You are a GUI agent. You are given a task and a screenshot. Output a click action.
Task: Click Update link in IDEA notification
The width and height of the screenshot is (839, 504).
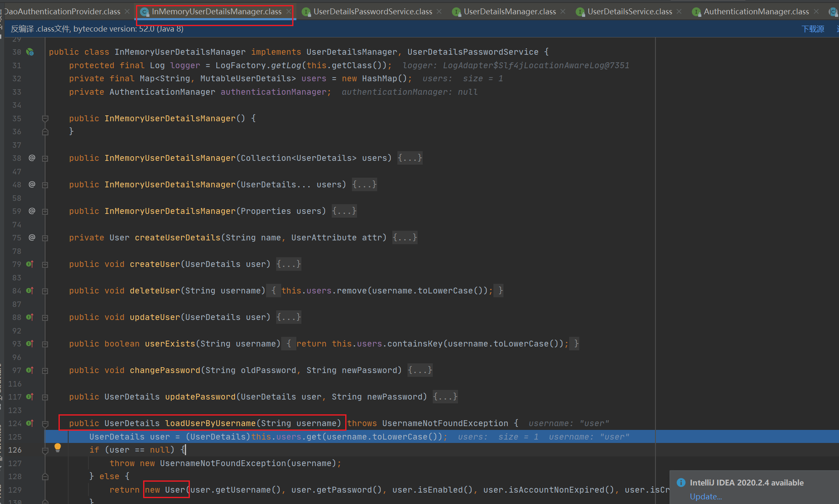tap(706, 496)
